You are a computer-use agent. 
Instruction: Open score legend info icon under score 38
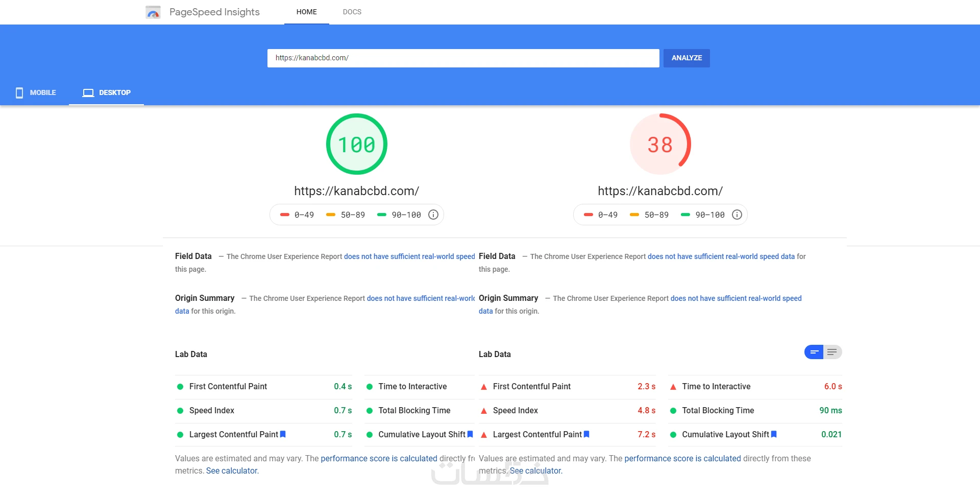coord(737,215)
